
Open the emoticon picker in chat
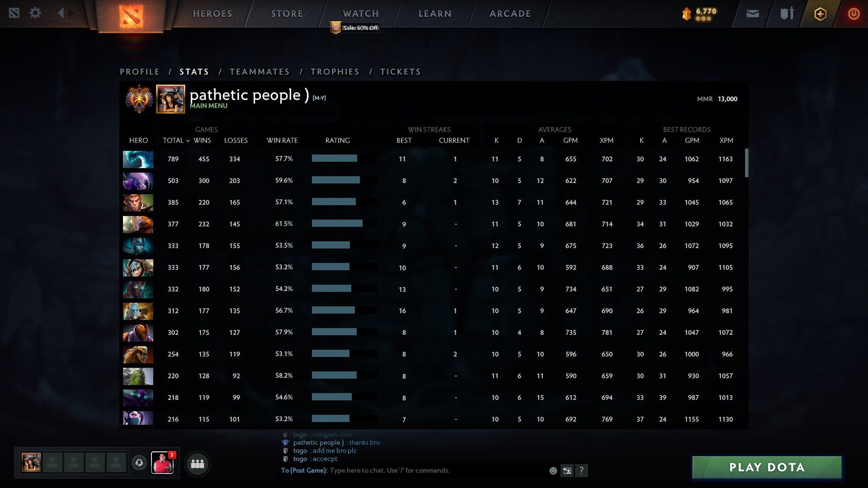(553, 471)
